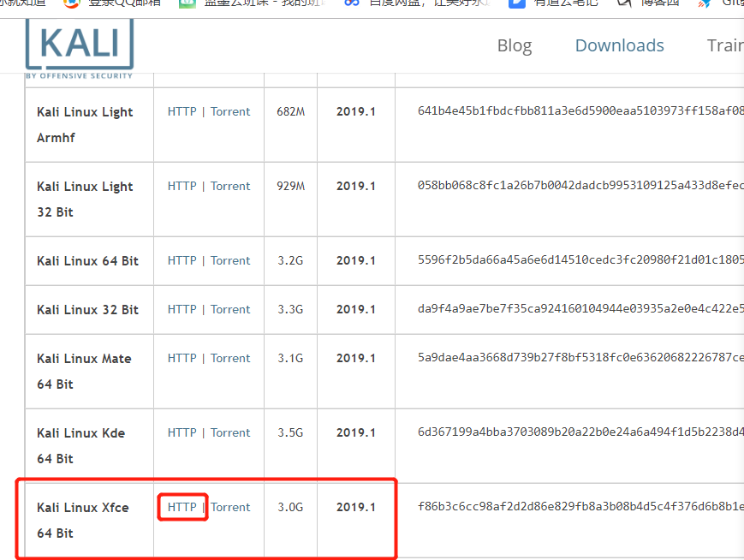Click the checksum starting with da9f4a9ae7be
This screenshot has width=744, height=560.
580,308
